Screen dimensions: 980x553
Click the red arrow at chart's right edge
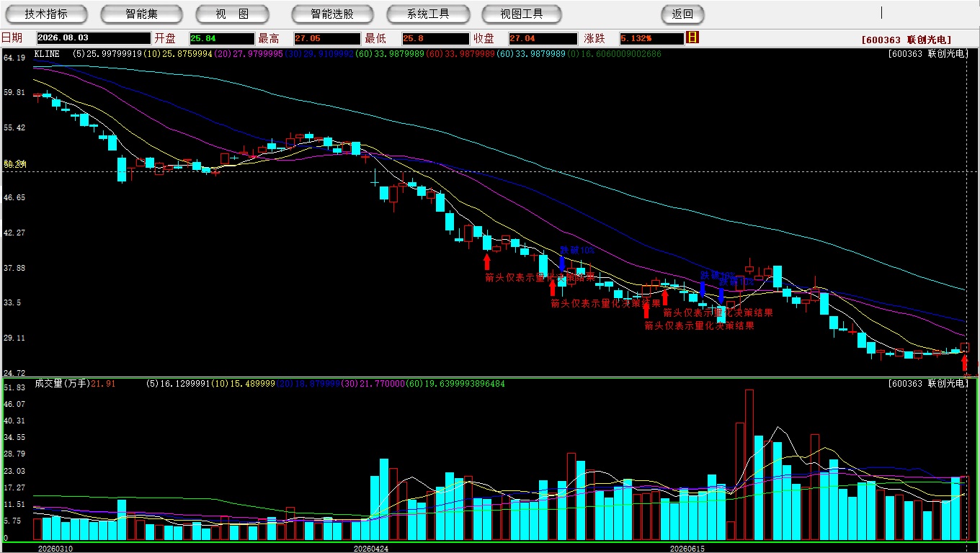coord(965,362)
